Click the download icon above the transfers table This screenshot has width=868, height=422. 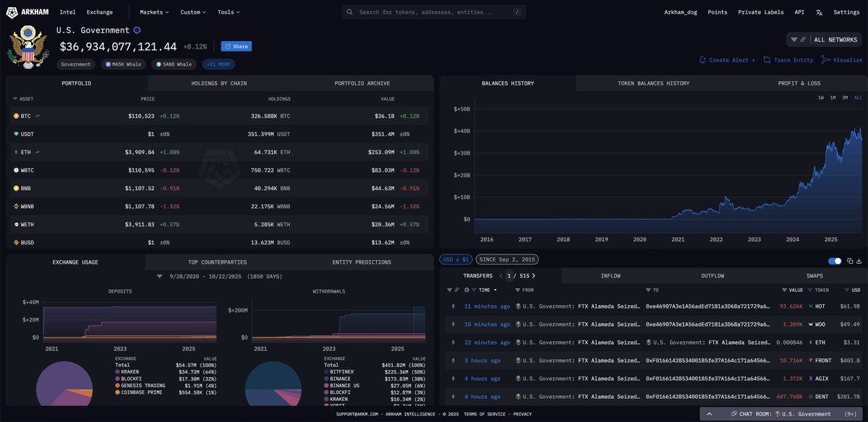click(858, 261)
